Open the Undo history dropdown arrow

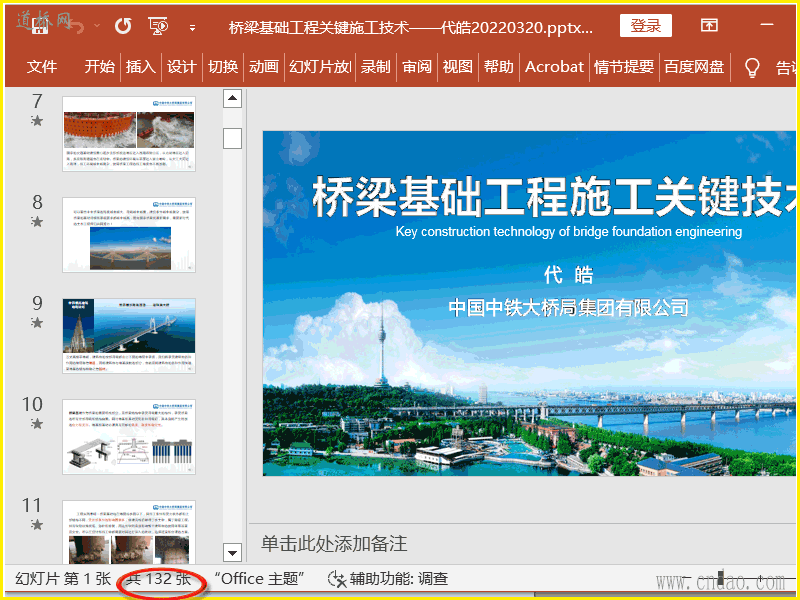coord(97,26)
